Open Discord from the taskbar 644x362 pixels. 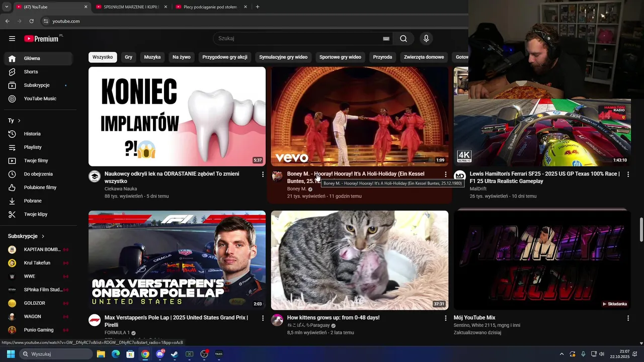(x=159, y=354)
